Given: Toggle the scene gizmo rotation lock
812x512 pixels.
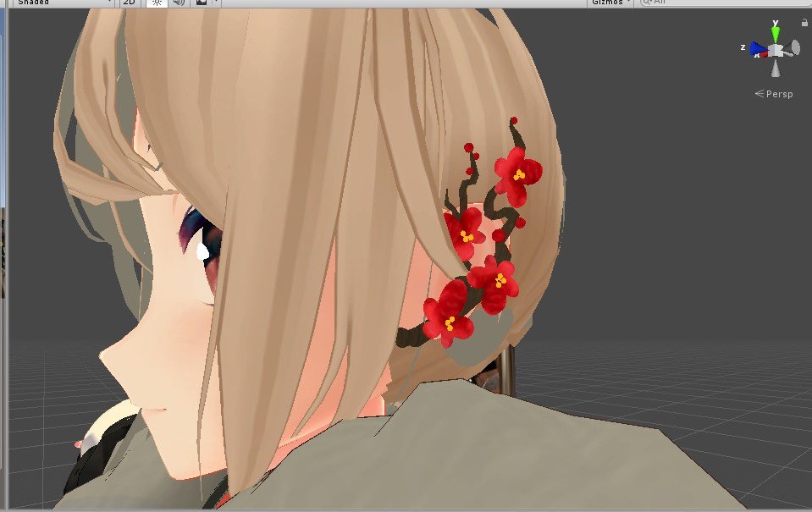Looking at the screenshot, I should click(804, 22).
